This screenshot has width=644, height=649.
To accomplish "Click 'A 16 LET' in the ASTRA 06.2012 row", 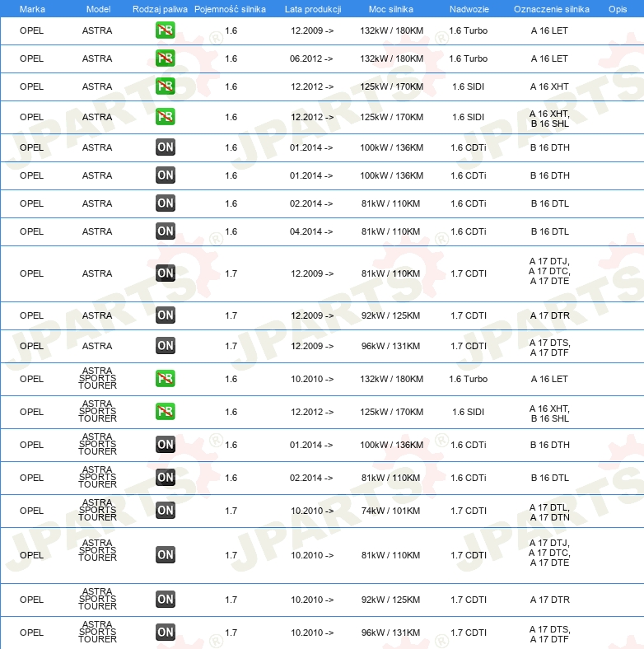I will (549, 58).
